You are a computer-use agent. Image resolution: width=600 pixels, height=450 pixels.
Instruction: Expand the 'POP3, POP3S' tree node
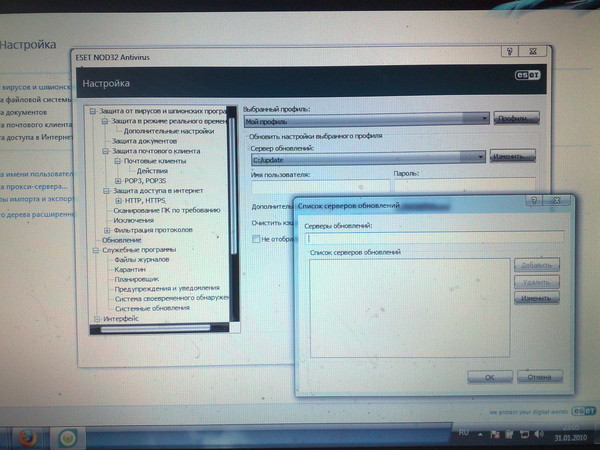tap(118, 181)
